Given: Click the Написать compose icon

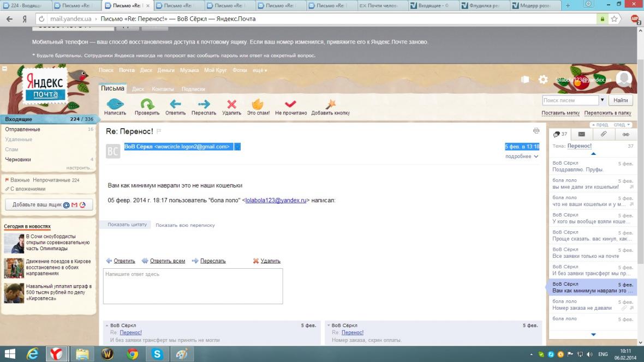Looking at the screenshot, I should pyautogui.click(x=115, y=104).
